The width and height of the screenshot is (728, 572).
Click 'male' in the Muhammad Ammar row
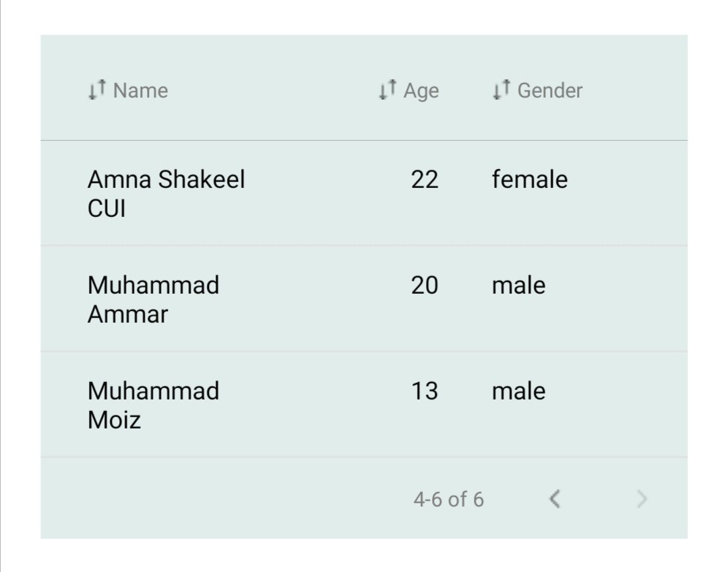click(x=519, y=285)
